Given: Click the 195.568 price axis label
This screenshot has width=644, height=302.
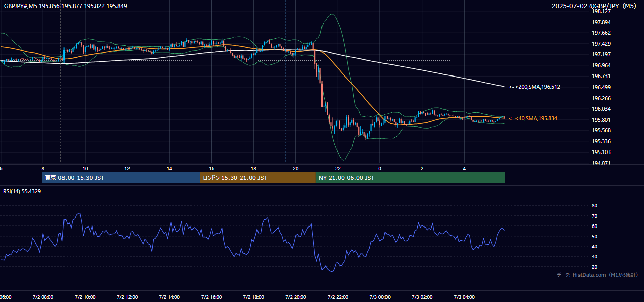Looking at the screenshot, I should pos(601,131).
